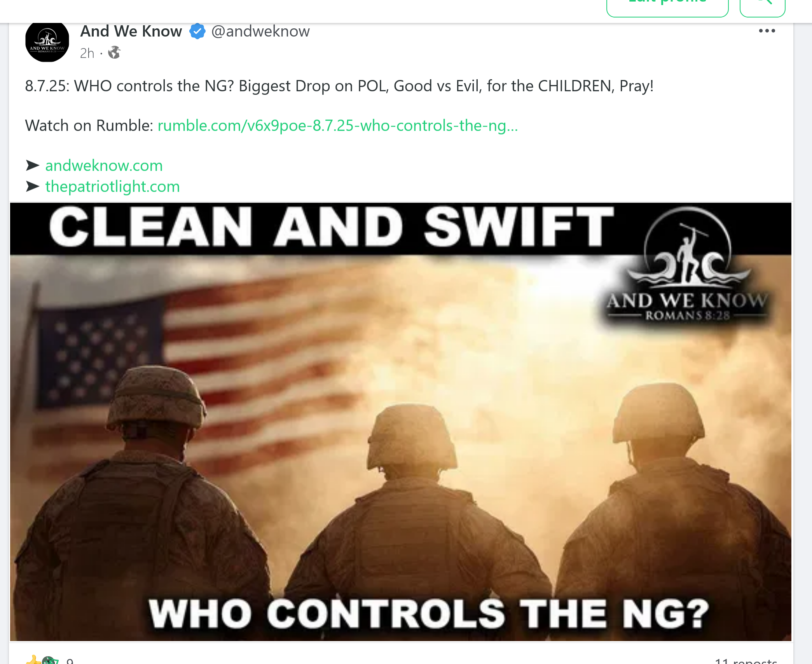Visit the thepatriotlight.com link
Viewport: 812px width, 664px height.
click(x=112, y=186)
